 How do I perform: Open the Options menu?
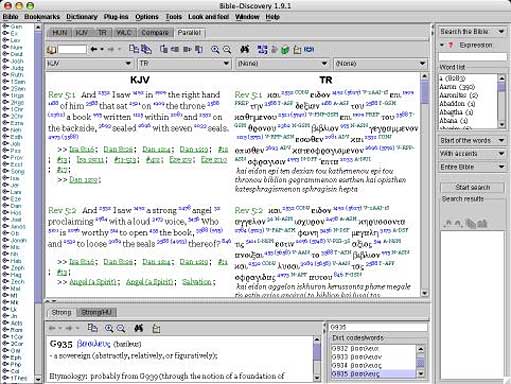click(147, 17)
